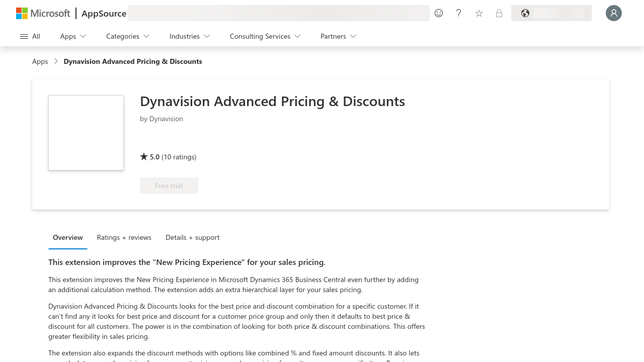Open favorites star icon in header

coord(479,13)
